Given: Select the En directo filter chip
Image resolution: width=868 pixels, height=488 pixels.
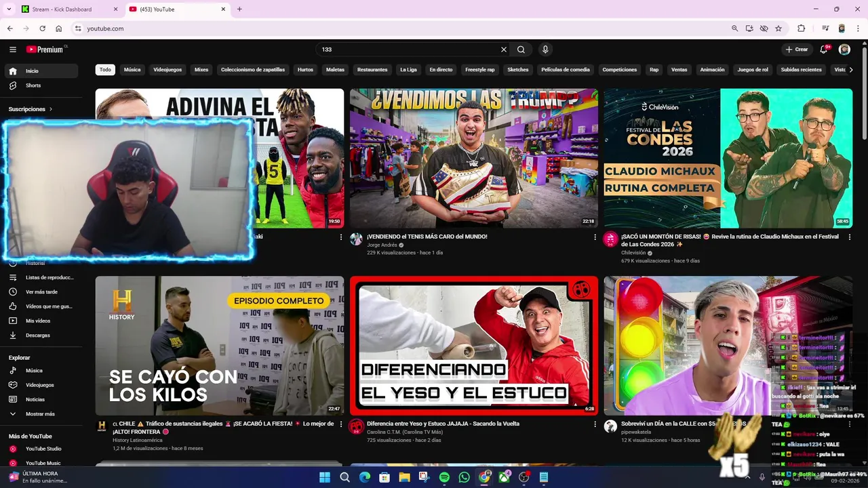Looking at the screenshot, I should (441, 70).
